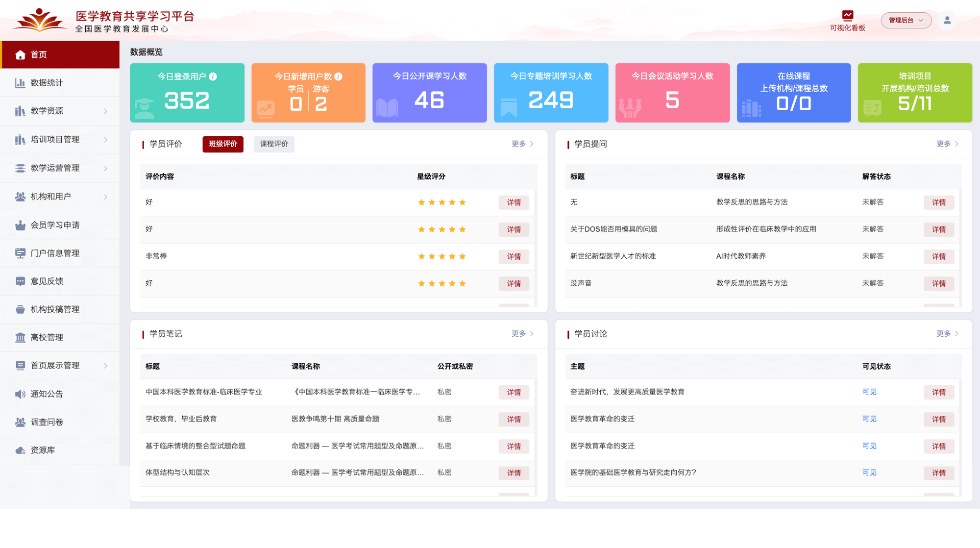Click the 高校管理 building icon
This screenshot has height=548, width=980.
pos(20,338)
